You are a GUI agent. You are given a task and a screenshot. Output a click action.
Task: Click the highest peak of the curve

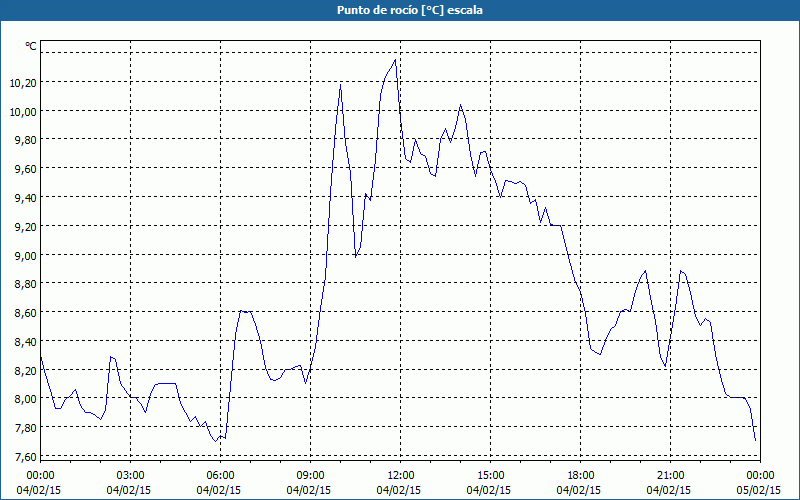click(x=395, y=60)
